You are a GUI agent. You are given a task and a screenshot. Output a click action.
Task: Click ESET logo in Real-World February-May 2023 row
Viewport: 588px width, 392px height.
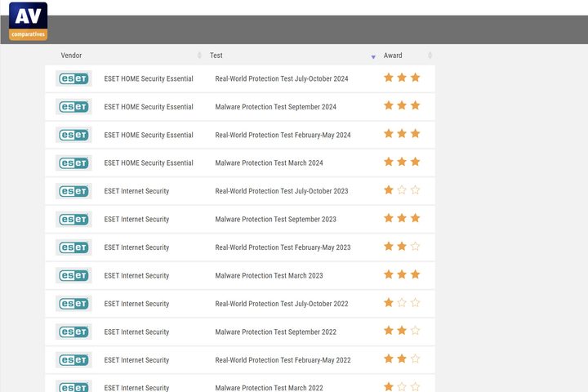73,247
